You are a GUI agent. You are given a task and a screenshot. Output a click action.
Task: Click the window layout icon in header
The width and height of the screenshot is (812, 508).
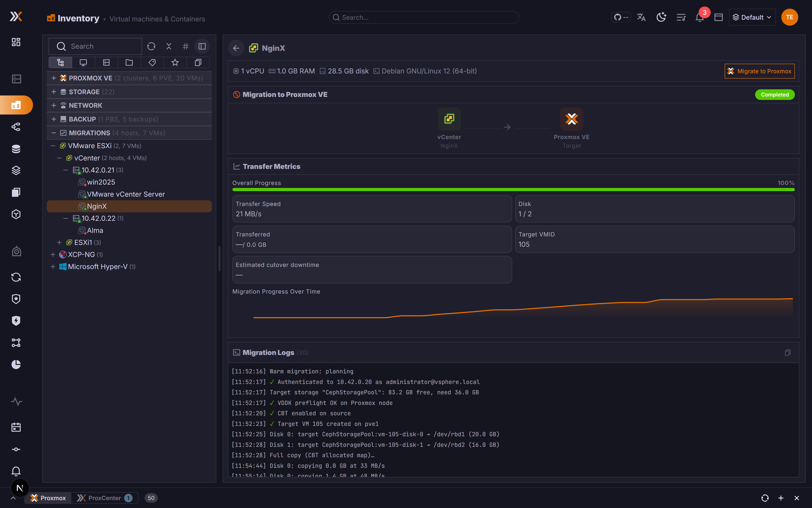point(718,17)
